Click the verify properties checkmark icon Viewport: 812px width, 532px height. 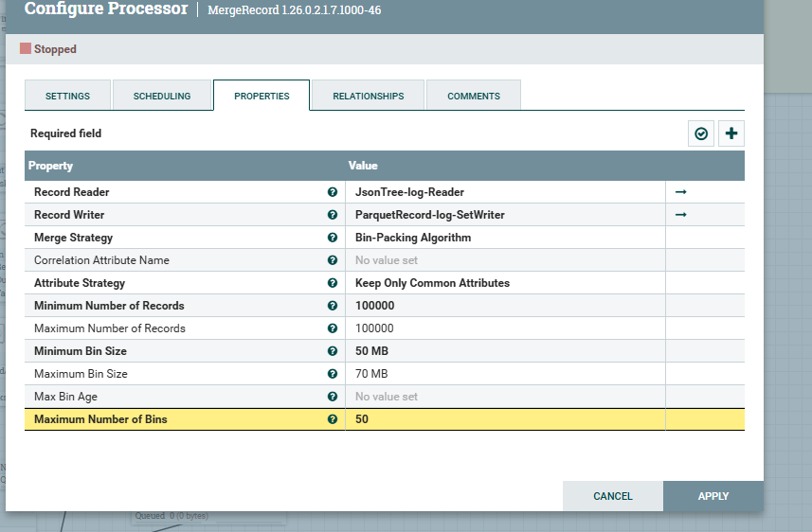pyautogui.click(x=701, y=134)
